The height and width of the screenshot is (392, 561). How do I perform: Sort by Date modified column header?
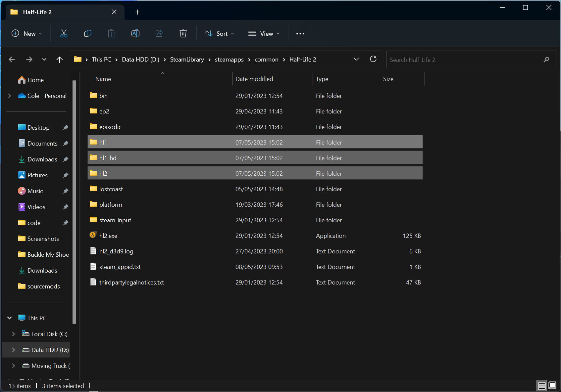(x=254, y=79)
